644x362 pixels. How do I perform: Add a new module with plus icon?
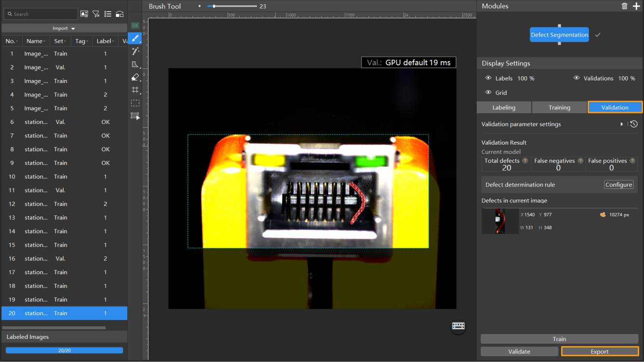[636, 6]
